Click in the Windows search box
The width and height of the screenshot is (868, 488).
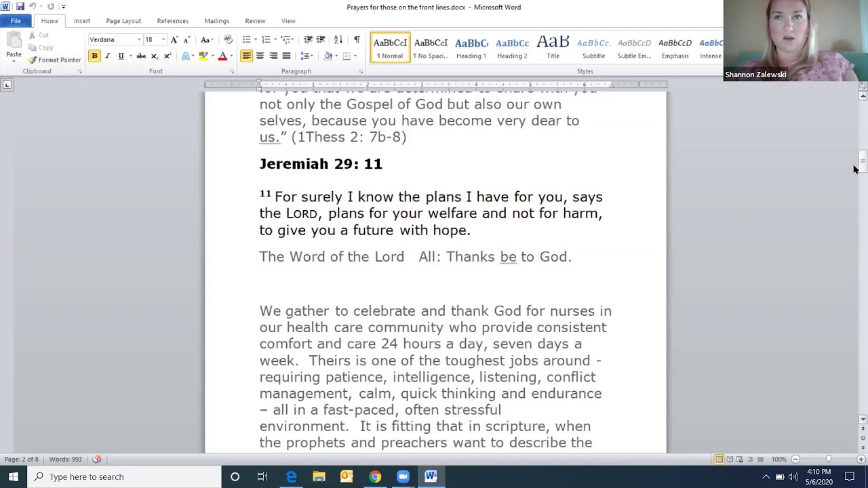pyautogui.click(x=124, y=476)
